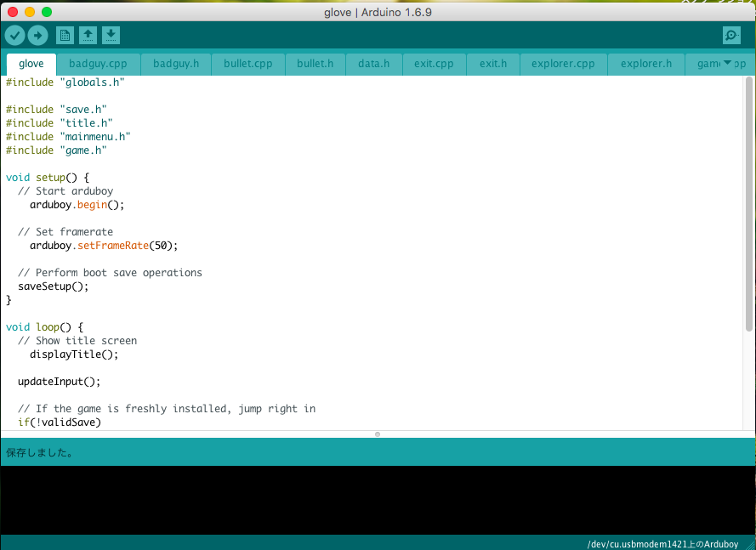Click the // Perform boot save operations comment

pos(110,273)
